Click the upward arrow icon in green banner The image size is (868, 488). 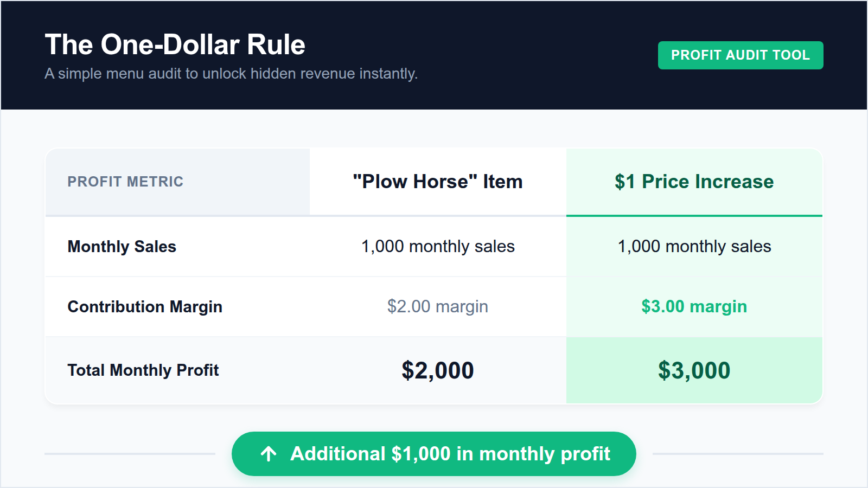coord(267,454)
